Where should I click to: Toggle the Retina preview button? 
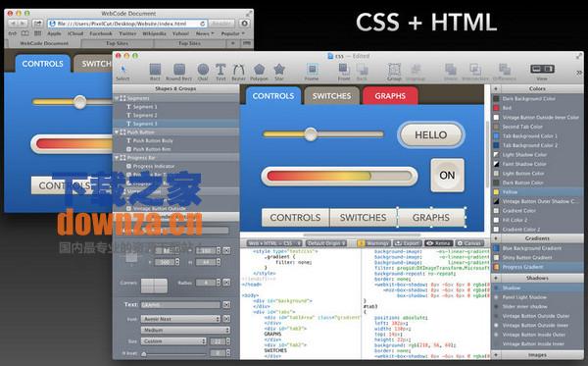pos(438,243)
